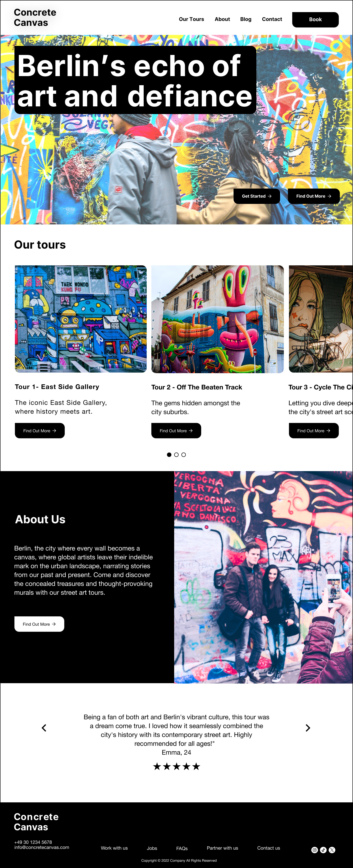Select the first carousel dot

(169, 455)
